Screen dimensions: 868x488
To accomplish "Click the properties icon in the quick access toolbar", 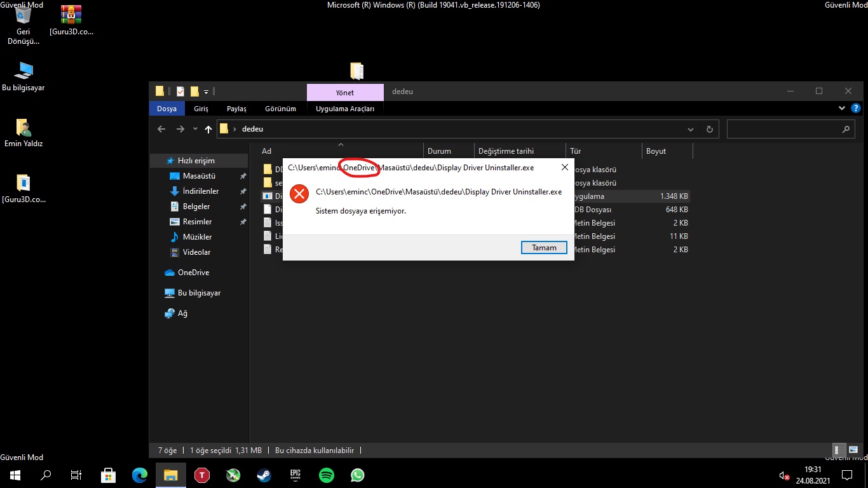I will point(180,91).
